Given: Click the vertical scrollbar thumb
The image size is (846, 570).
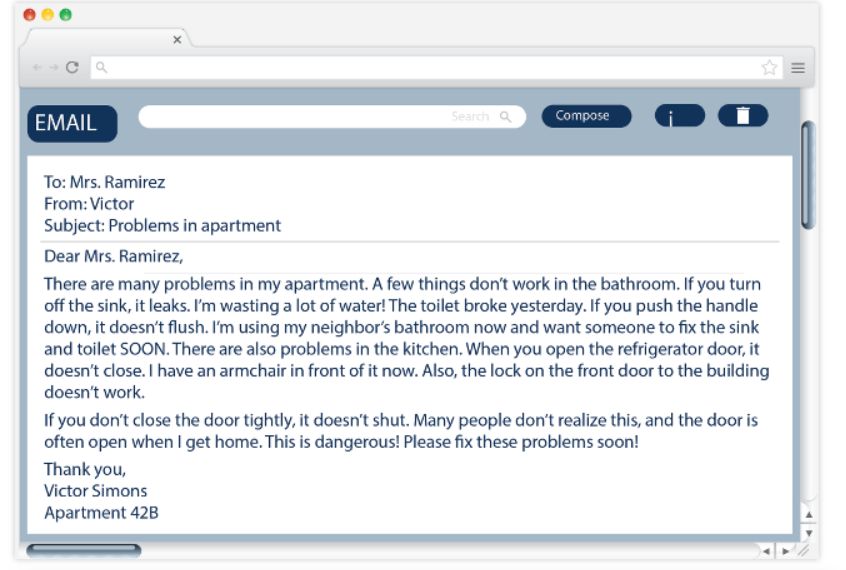Looking at the screenshot, I should coord(808,175).
